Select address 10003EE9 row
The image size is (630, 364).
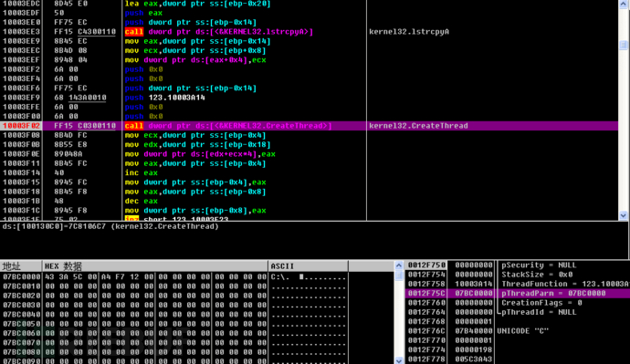(21, 41)
